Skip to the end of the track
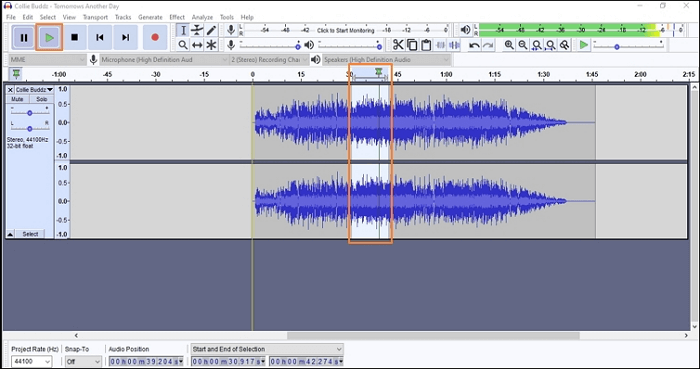Image resolution: width=700 pixels, height=369 pixels. coord(125,37)
